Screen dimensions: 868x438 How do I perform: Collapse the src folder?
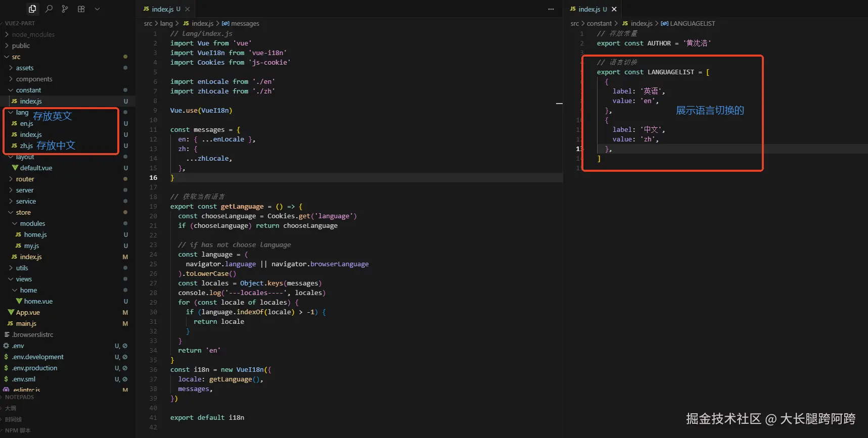coord(68,57)
